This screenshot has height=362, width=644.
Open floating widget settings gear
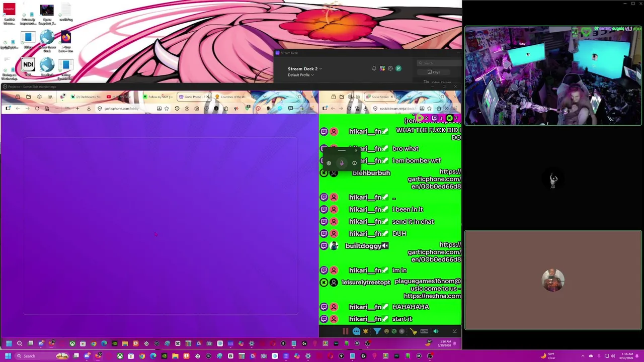click(x=329, y=163)
